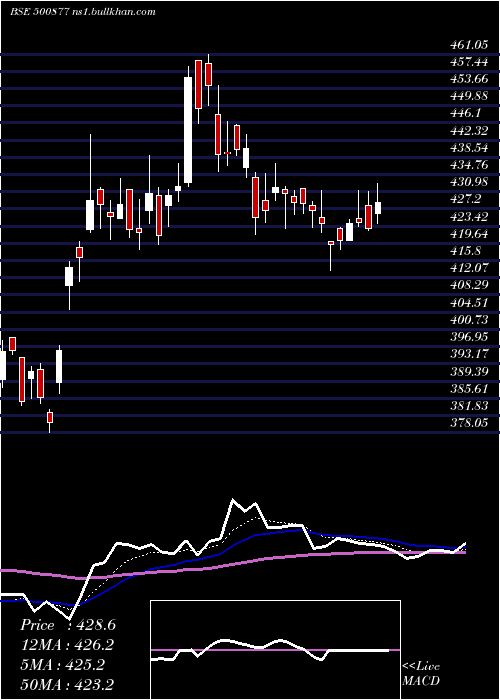Viewport: 500px width, 700px height.
Task: Click the 404.51 price axis label
Action: tap(468, 303)
